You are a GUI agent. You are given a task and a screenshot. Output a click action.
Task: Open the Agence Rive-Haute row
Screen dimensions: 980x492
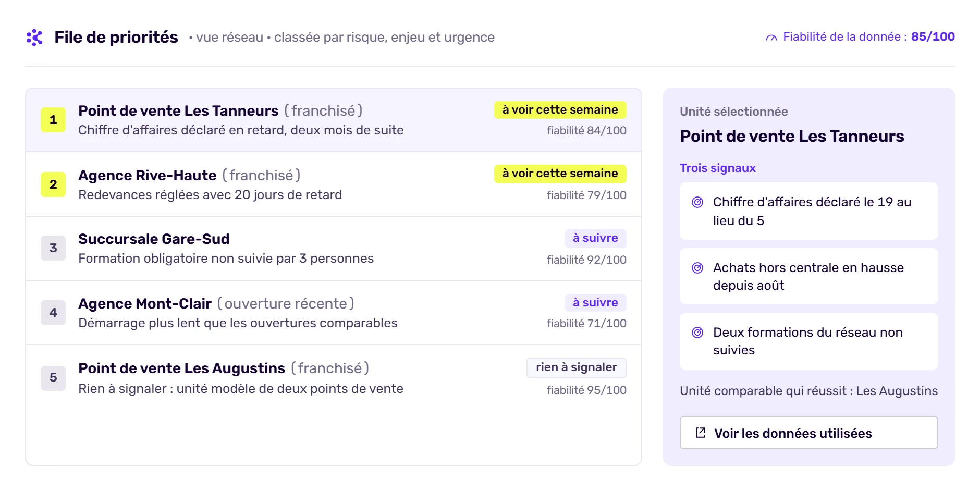pyautogui.click(x=334, y=185)
